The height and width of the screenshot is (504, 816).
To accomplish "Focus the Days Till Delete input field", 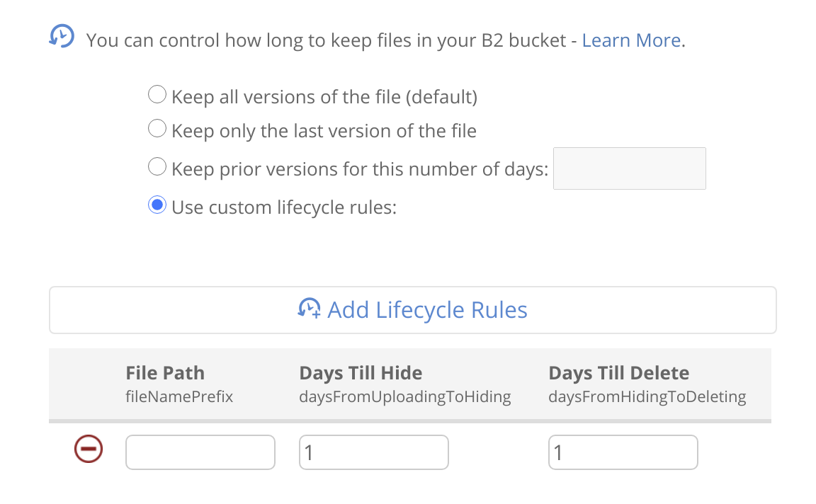I will (x=623, y=452).
